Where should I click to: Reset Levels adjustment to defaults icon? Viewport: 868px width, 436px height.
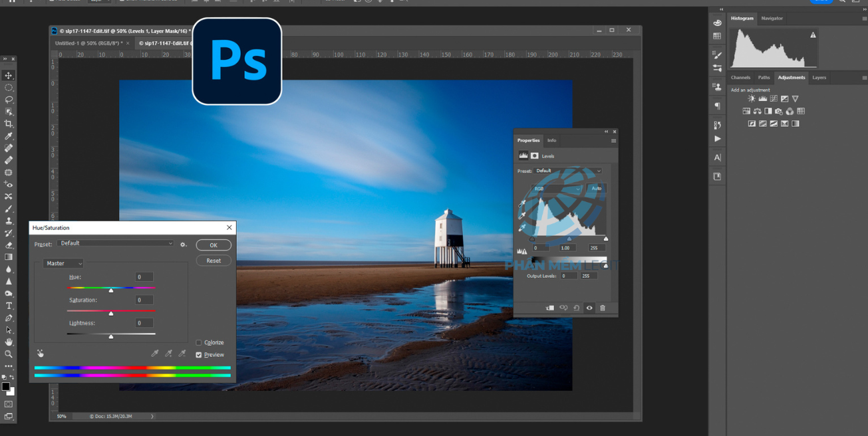click(x=576, y=308)
